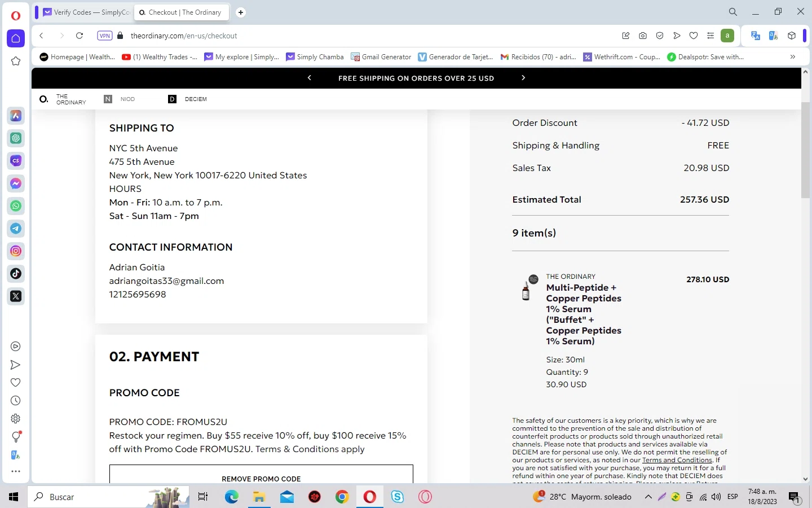Open the extensions cube icon
The width and height of the screenshot is (812, 508).
792,36
